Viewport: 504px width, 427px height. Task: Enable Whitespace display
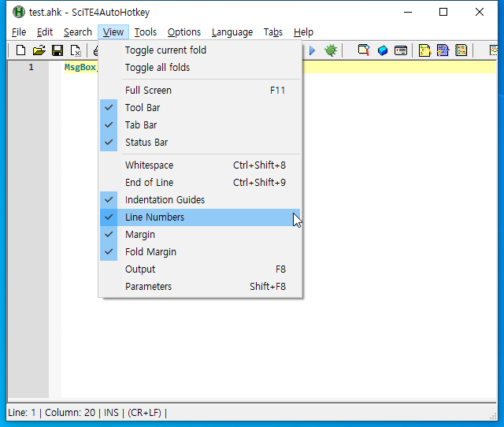pyautogui.click(x=200, y=165)
